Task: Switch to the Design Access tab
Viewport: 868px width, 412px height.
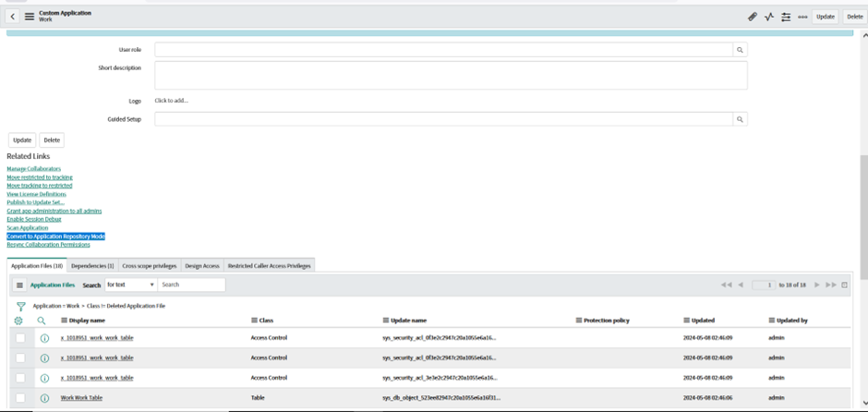Action: pyautogui.click(x=202, y=266)
